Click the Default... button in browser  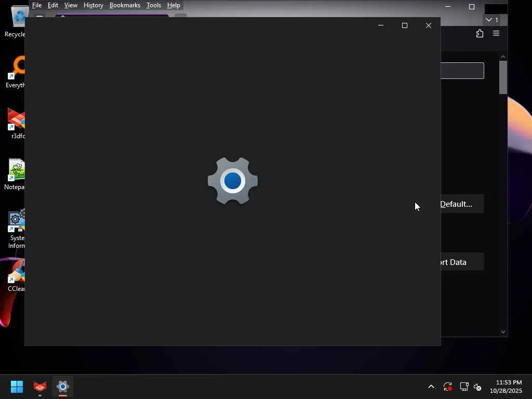[462, 204]
